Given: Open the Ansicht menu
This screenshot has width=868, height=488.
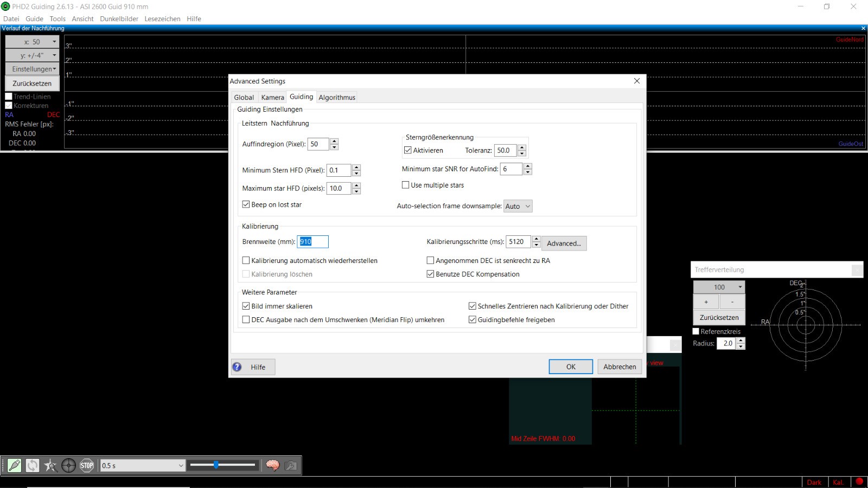Looking at the screenshot, I should click(x=82, y=18).
